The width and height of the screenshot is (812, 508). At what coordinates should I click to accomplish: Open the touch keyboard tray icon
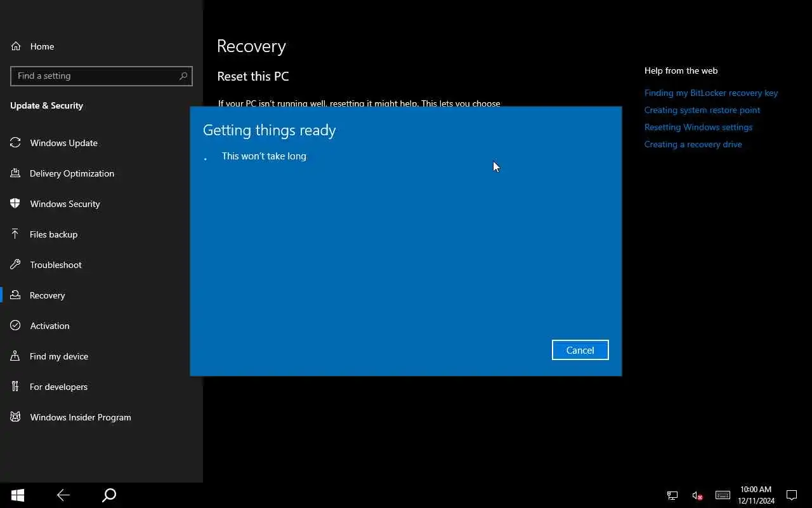coord(723,495)
